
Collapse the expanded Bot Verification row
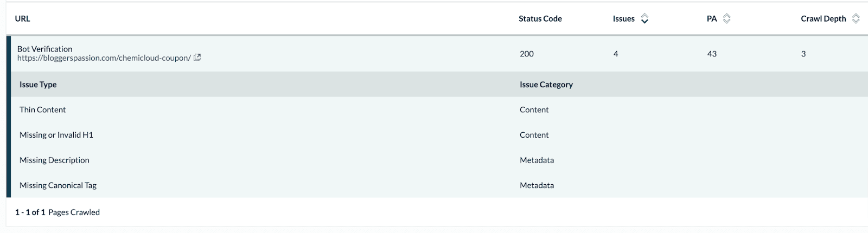[271, 53]
